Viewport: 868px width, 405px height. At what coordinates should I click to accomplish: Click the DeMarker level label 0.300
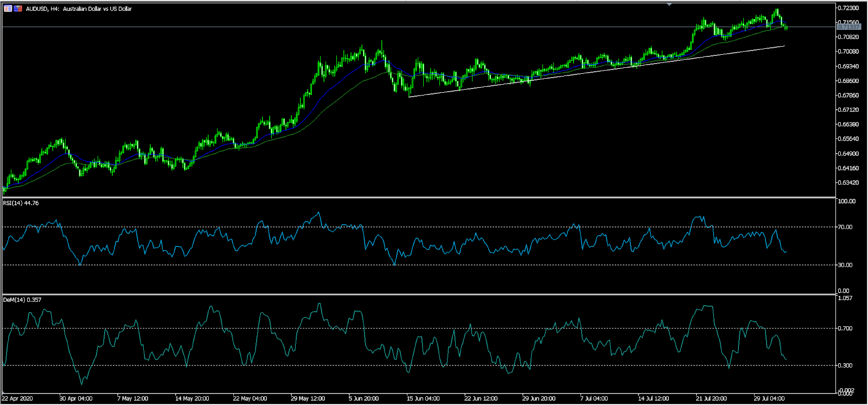pyautogui.click(x=845, y=365)
